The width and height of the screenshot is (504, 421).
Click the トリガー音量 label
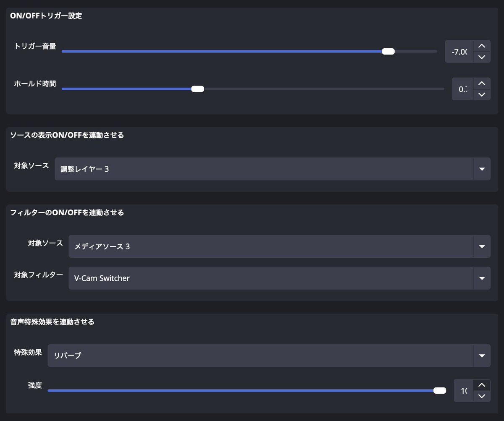35,46
